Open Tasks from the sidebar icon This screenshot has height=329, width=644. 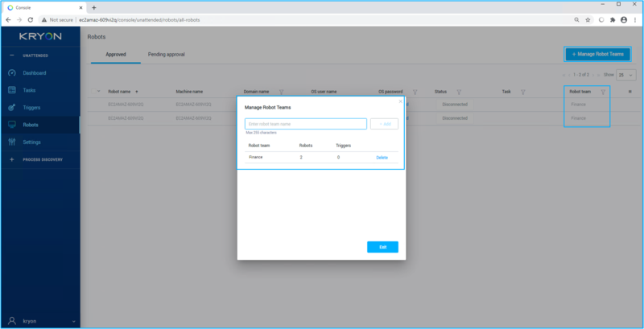11,90
